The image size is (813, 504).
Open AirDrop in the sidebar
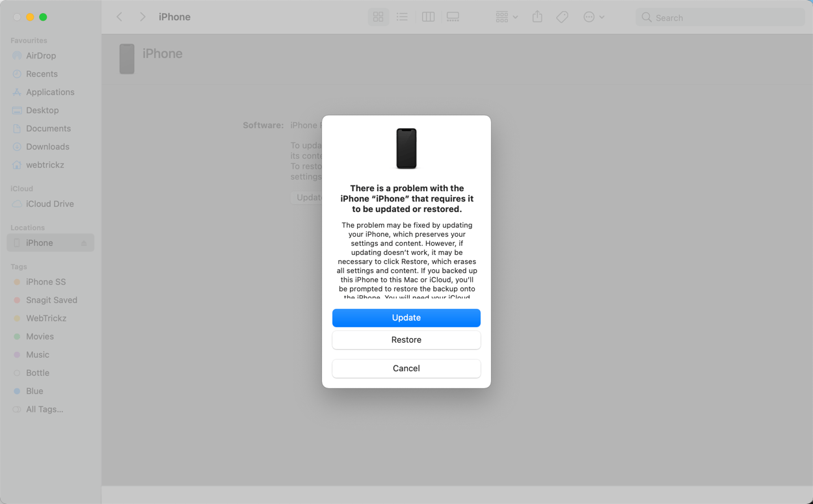tap(40, 56)
